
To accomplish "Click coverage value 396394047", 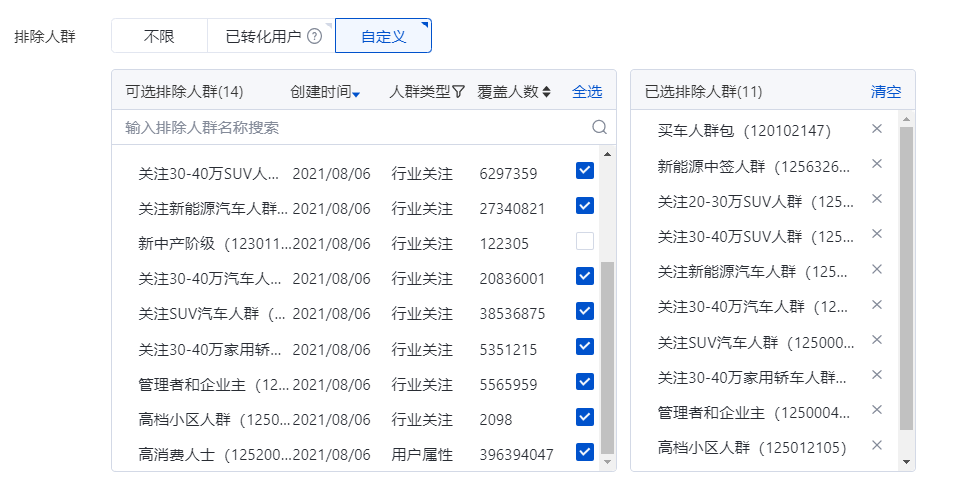I will (x=517, y=455).
